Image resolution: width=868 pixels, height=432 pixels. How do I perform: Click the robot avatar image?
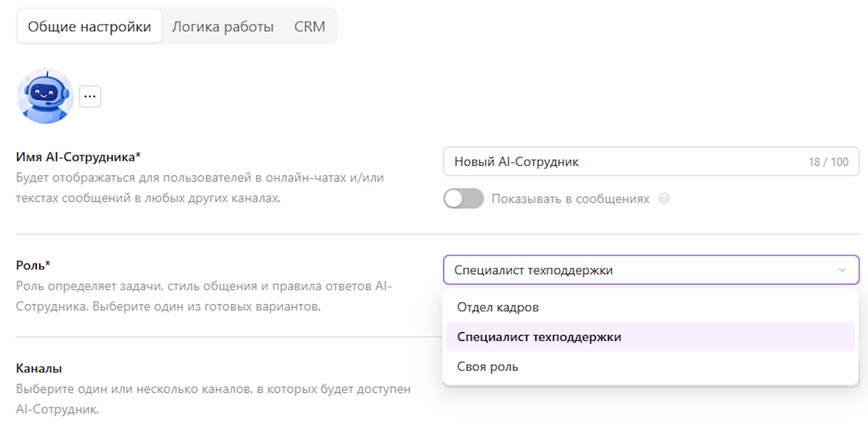(x=46, y=96)
